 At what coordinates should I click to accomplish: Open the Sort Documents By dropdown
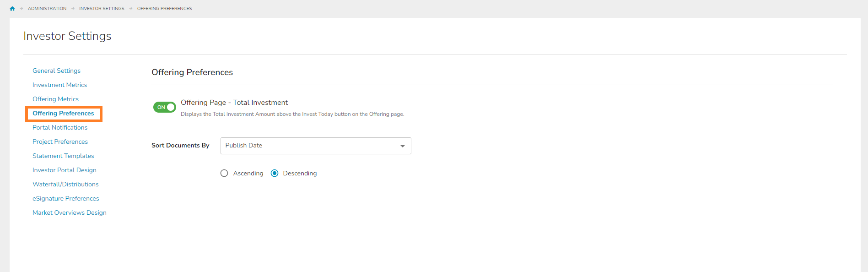click(x=315, y=146)
